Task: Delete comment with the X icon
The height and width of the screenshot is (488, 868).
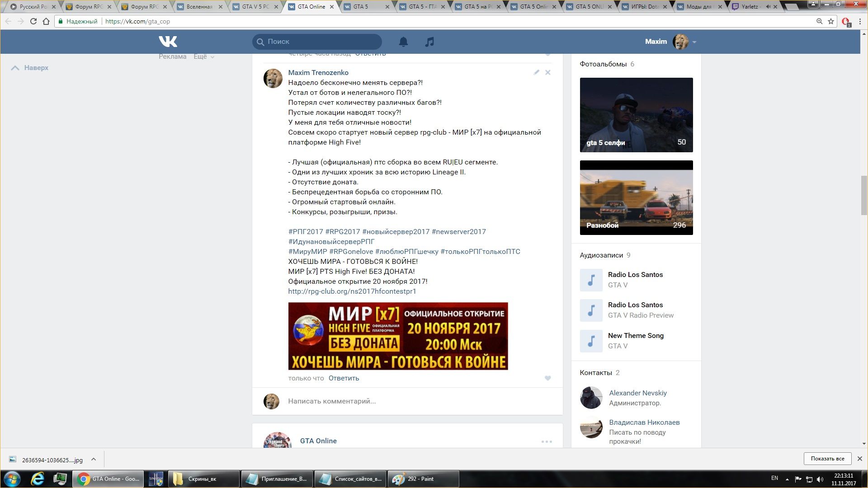Action: [547, 72]
